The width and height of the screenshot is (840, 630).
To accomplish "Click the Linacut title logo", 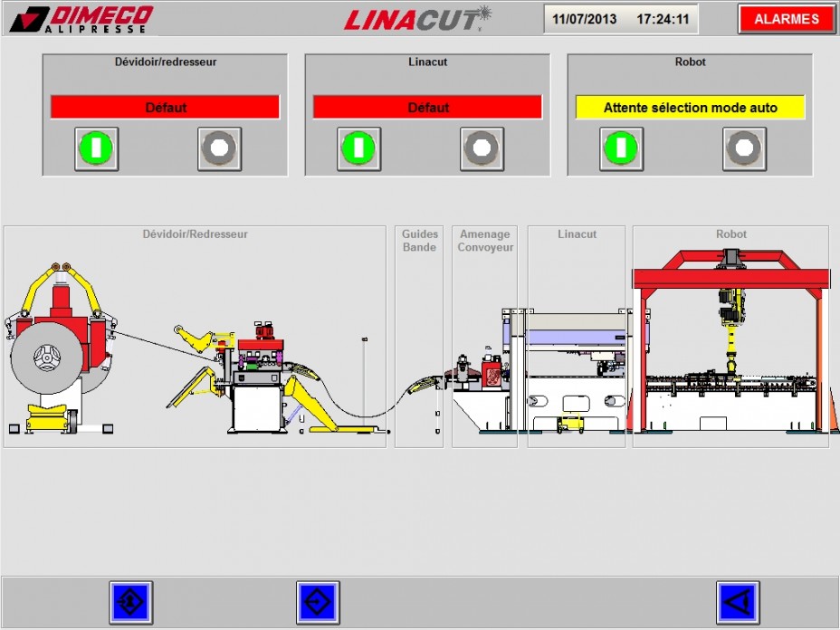I will point(418,19).
